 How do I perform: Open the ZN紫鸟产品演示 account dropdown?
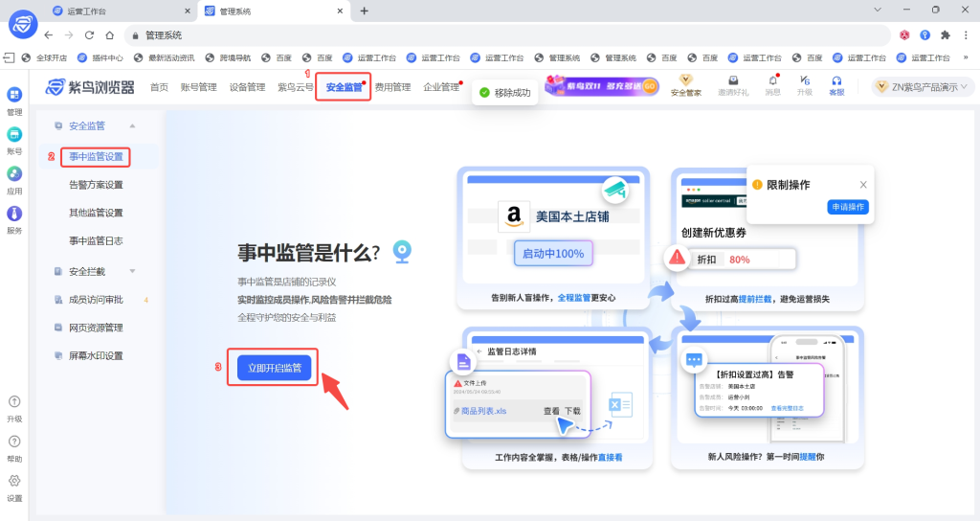(923, 87)
